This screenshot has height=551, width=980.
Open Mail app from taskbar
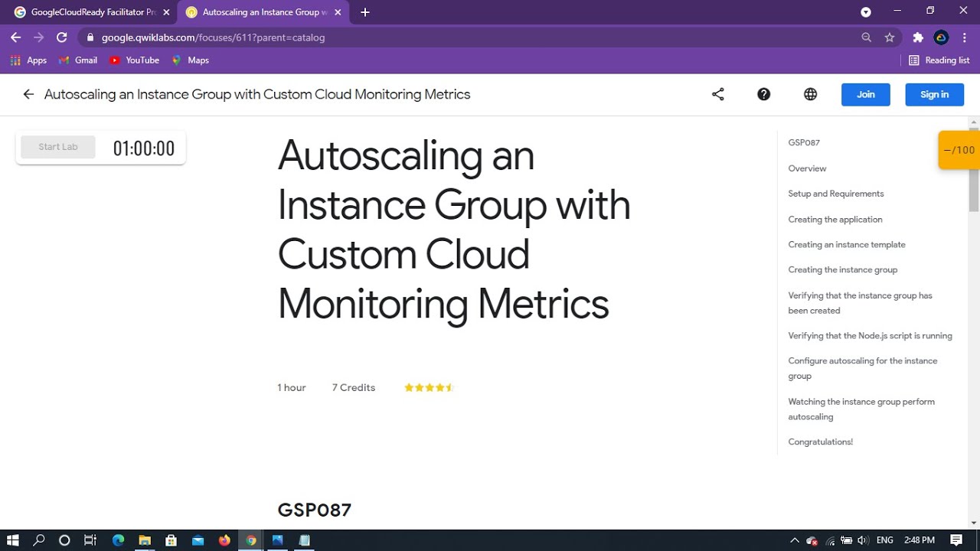coord(198,540)
